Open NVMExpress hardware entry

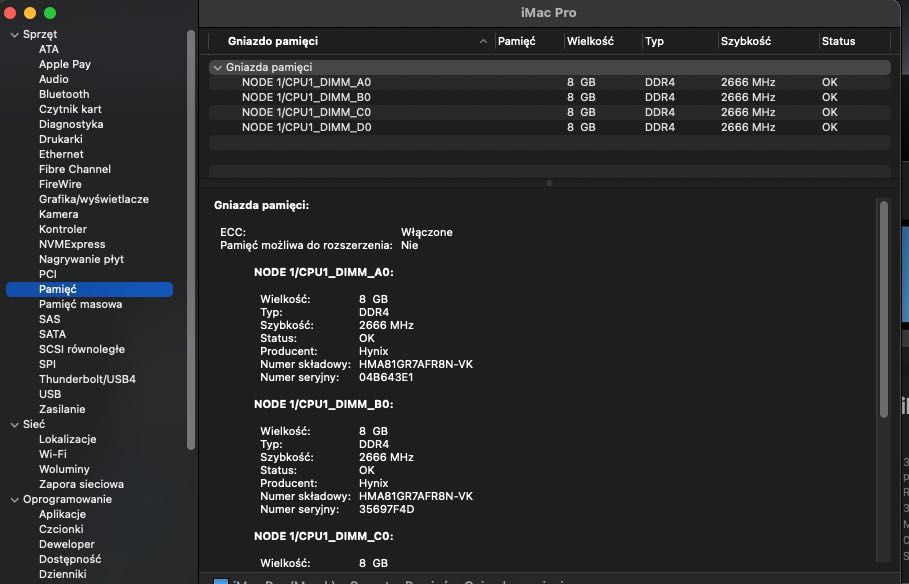72,245
